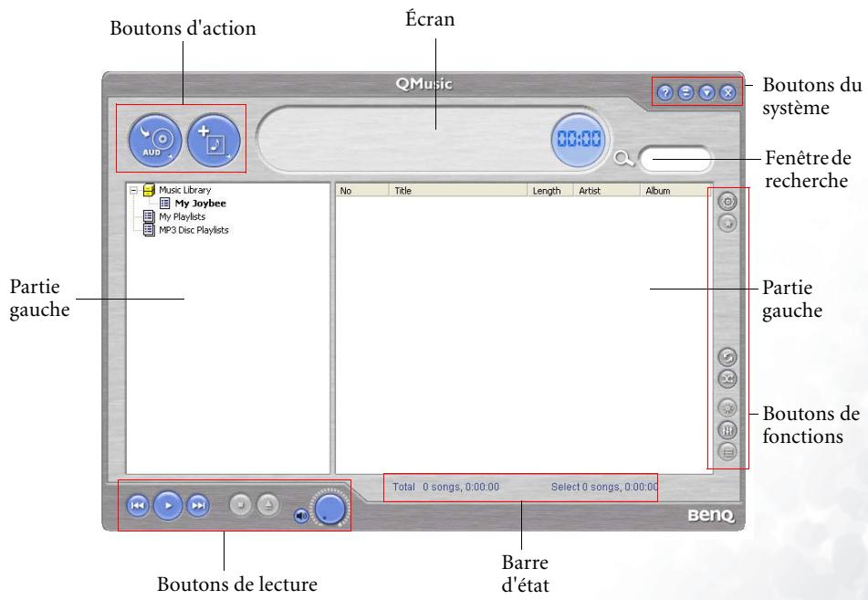Start playback with the Play button
The height and width of the screenshot is (600, 868).
168,505
